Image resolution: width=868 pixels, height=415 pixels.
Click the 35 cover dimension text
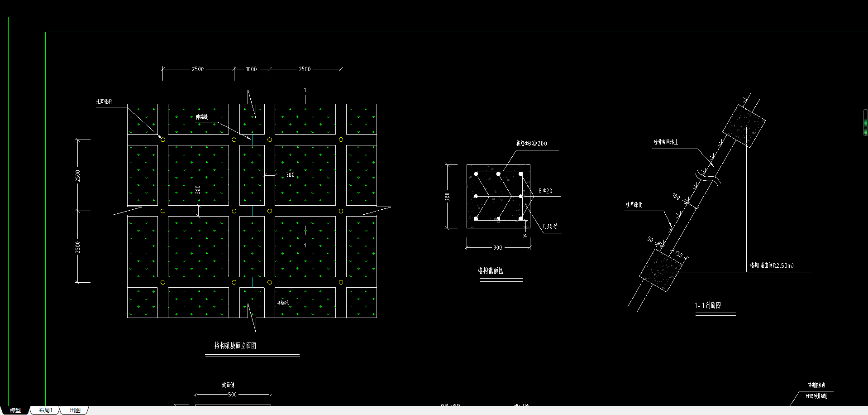pos(525,236)
